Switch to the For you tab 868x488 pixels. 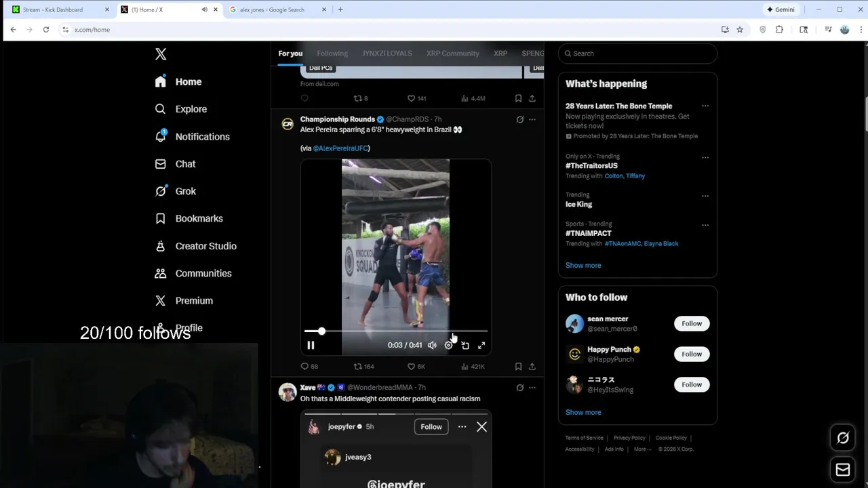click(290, 54)
